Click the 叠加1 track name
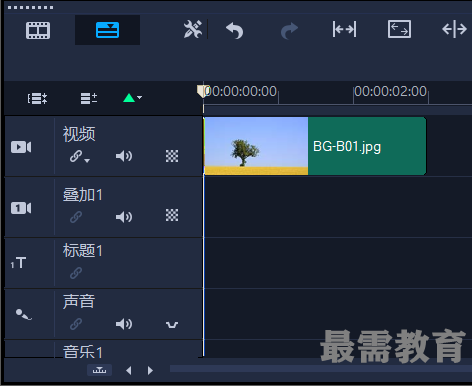Screen dimensions: 472x386 (x=83, y=195)
